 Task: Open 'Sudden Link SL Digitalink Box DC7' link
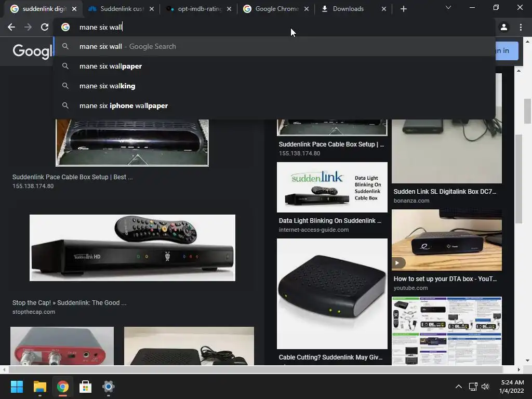click(x=445, y=191)
